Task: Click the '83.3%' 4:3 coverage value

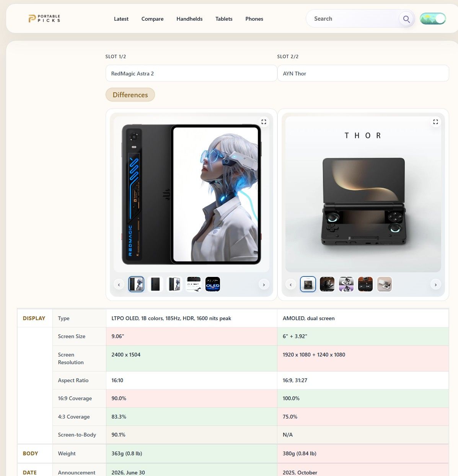Action: click(x=119, y=417)
